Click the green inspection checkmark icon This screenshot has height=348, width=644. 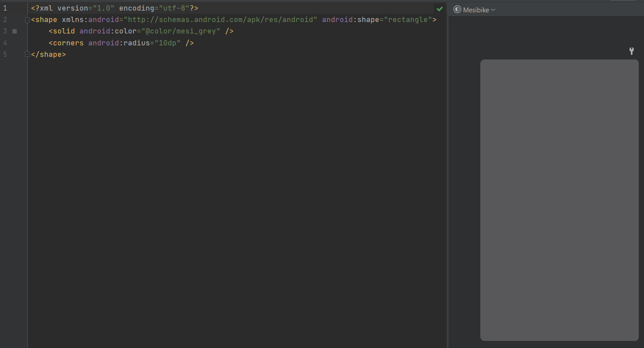point(440,8)
